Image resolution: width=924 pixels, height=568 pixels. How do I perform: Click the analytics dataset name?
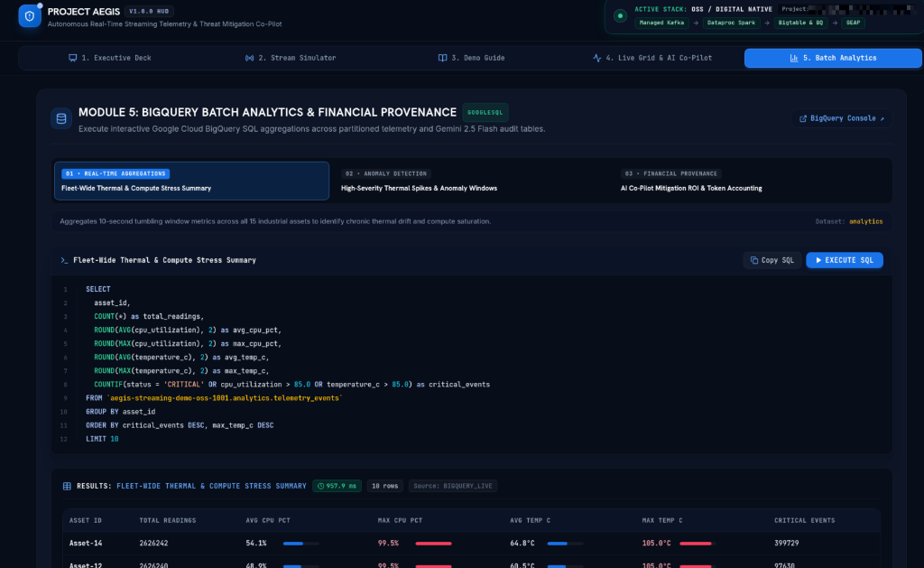(x=865, y=222)
